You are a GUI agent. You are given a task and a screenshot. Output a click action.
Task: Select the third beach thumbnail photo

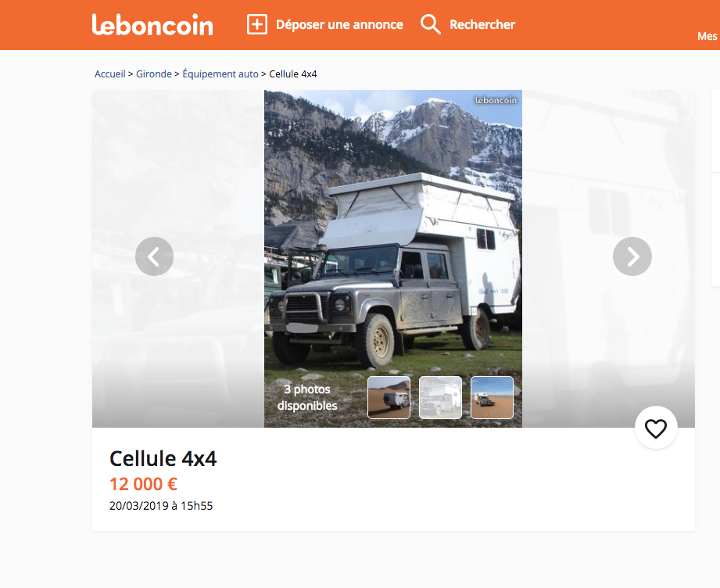[492, 397]
